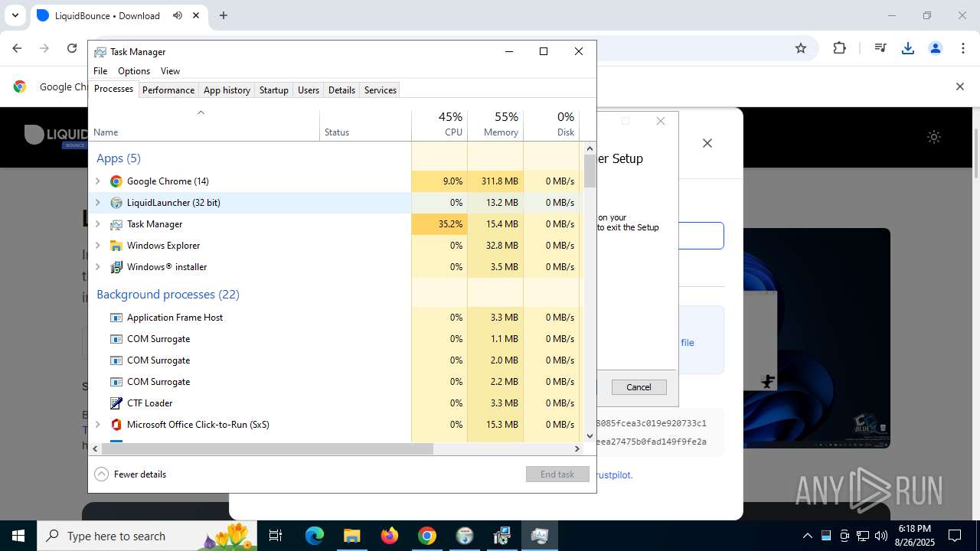Image resolution: width=980 pixels, height=551 pixels.
Task: Switch to the Startup tab
Action: (x=273, y=90)
